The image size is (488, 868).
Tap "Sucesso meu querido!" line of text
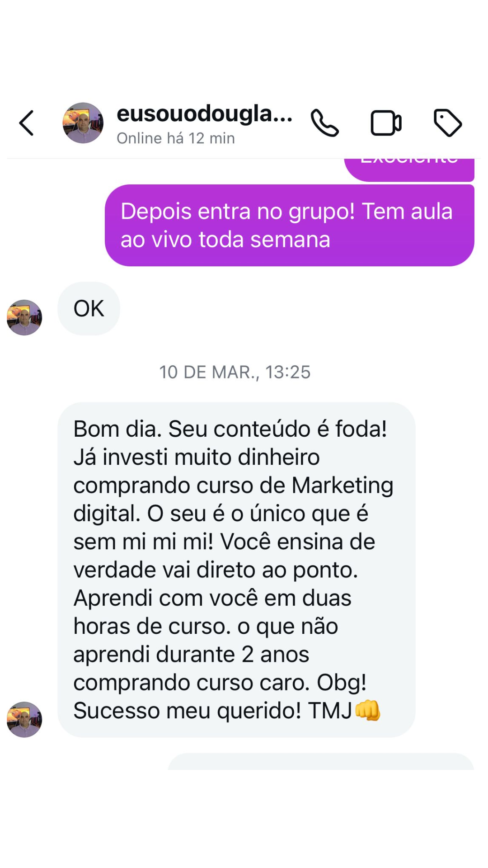[188, 711]
